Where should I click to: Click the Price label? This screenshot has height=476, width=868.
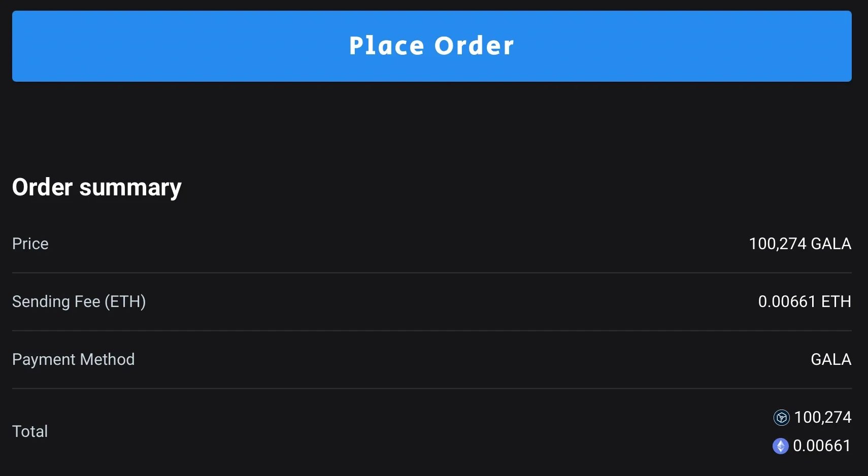click(x=30, y=244)
